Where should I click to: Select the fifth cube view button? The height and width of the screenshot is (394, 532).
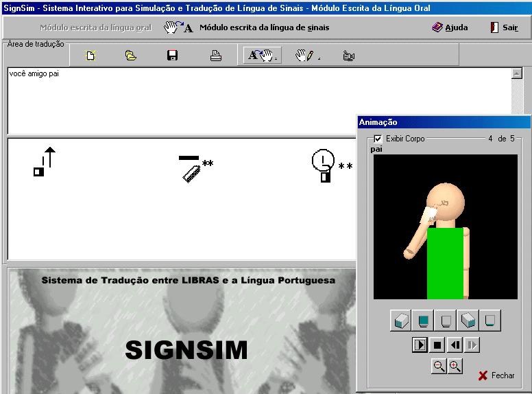tap(490, 320)
